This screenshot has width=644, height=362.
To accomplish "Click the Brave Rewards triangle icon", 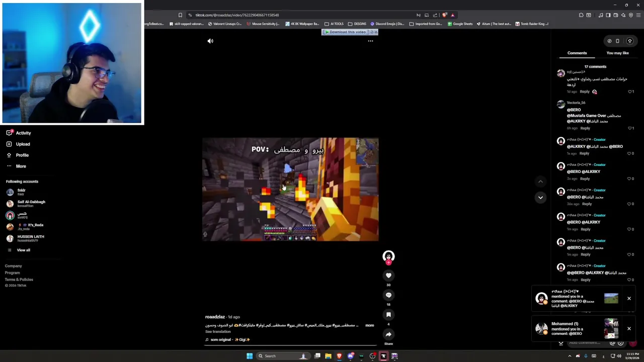I will pos(452,15).
